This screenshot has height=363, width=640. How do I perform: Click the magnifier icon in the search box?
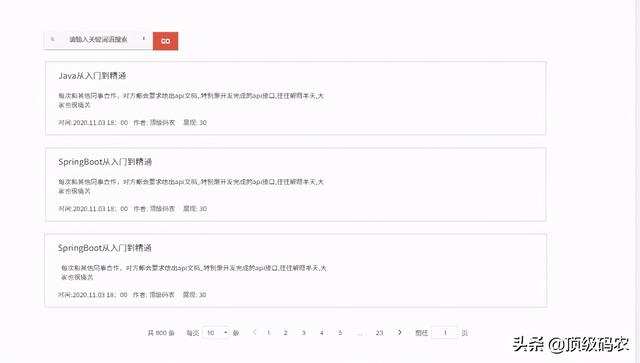click(x=53, y=39)
